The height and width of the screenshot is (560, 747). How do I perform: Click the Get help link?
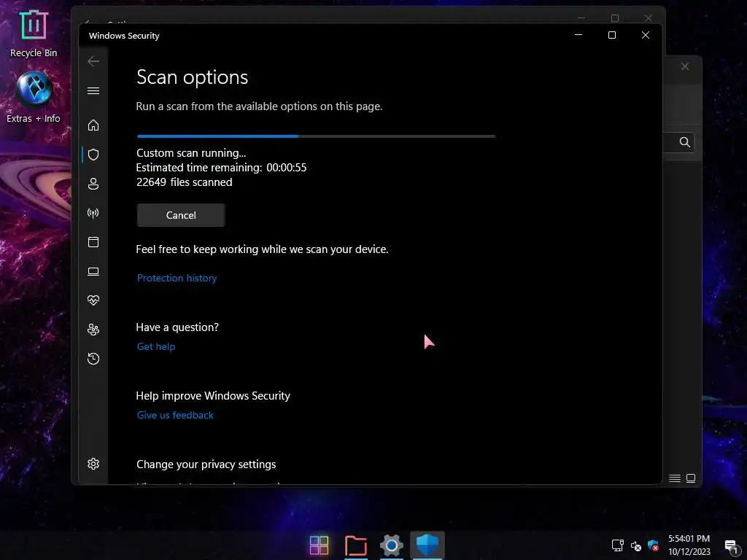click(x=156, y=346)
